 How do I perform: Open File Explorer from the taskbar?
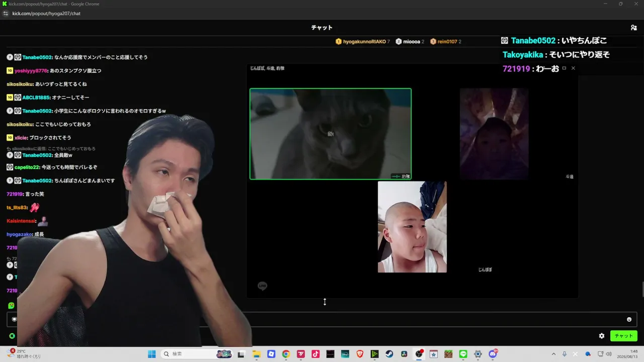point(256,354)
